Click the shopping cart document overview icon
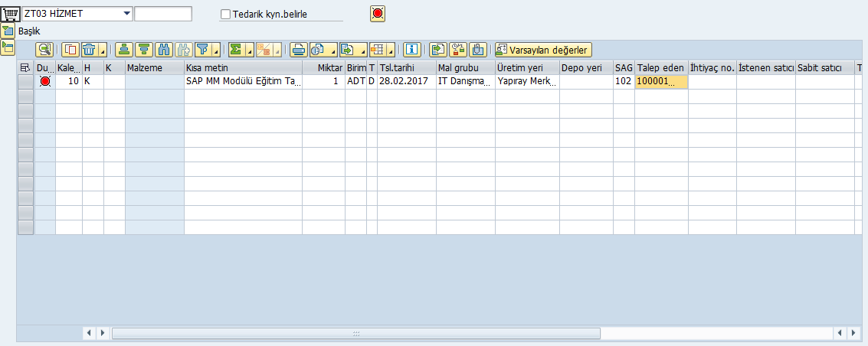The height and width of the screenshot is (346, 868). tap(11, 14)
